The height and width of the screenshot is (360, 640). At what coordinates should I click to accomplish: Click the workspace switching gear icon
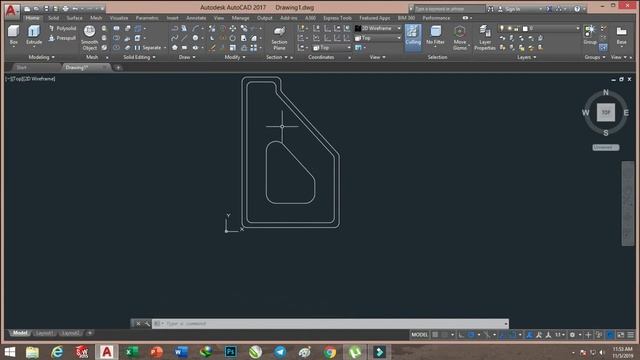pos(573,335)
